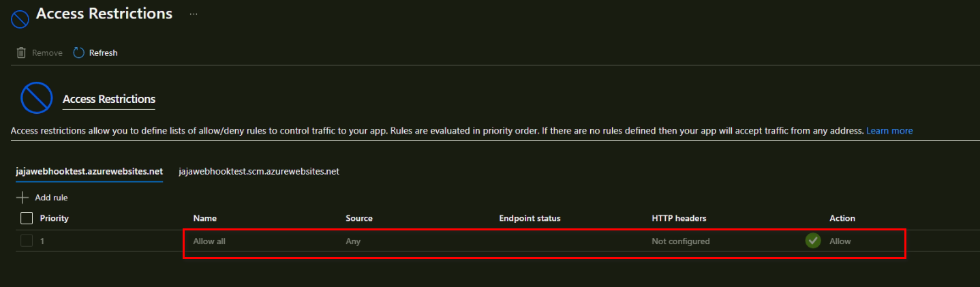The image size is (980, 287).
Task: Open the jajawebhooktest.scm.azurewebsites.net tab
Action: 258,171
